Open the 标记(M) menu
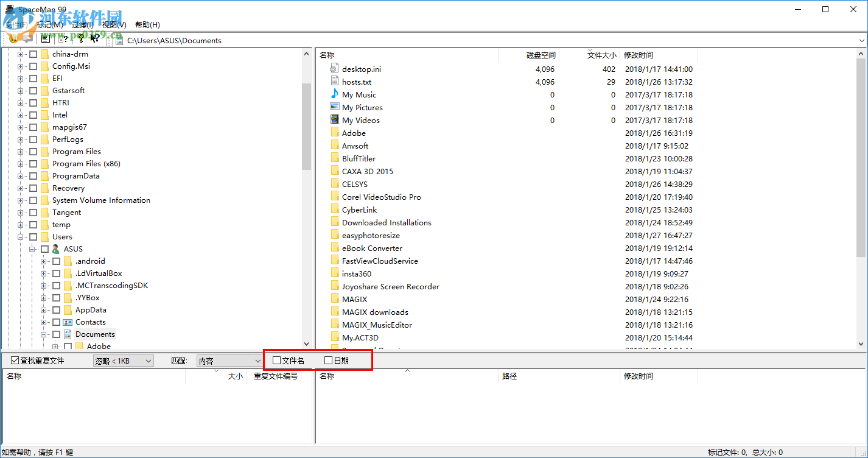The width and height of the screenshot is (868, 458). (x=50, y=24)
